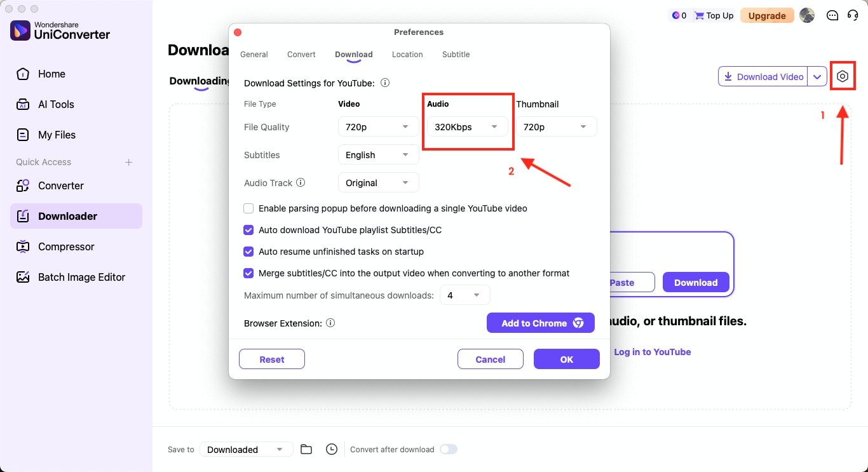Open Top Up cart
The height and width of the screenshot is (472, 868).
click(714, 15)
